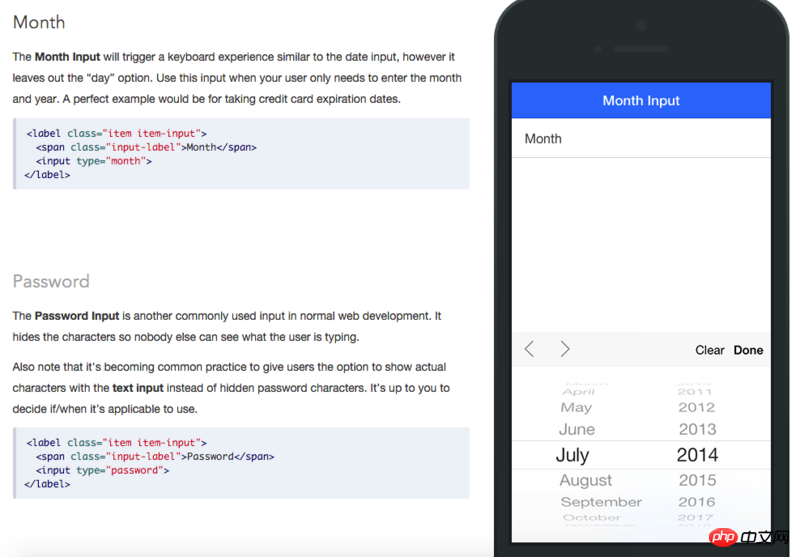Viewport: 800px width, 557px height.
Task: Click the bold text input phrase
Action: point(138,388)
